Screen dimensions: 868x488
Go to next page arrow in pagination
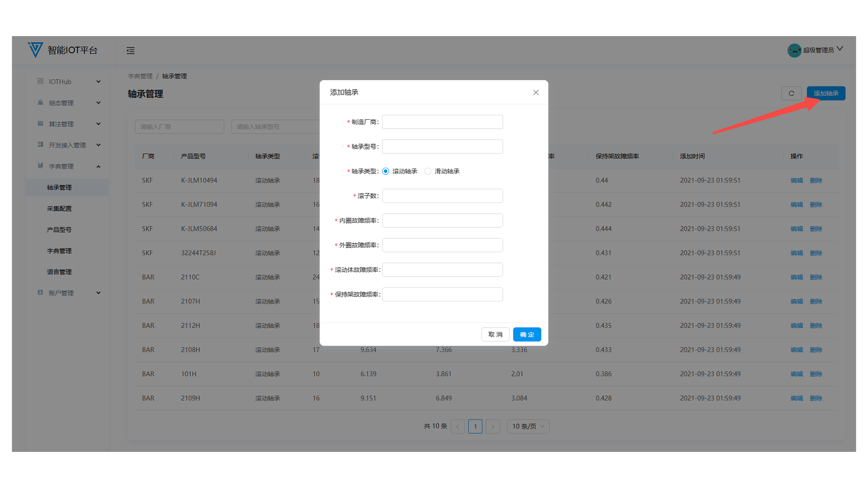click(493, 427)
